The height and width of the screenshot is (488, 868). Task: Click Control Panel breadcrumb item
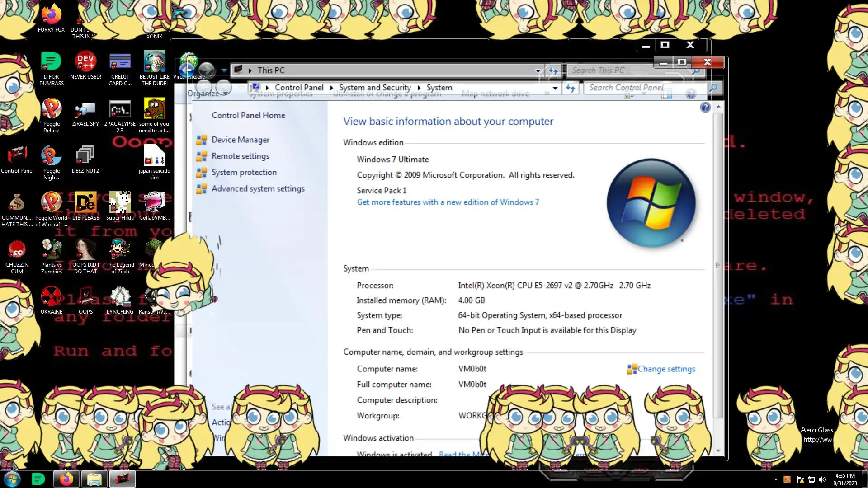299,88
